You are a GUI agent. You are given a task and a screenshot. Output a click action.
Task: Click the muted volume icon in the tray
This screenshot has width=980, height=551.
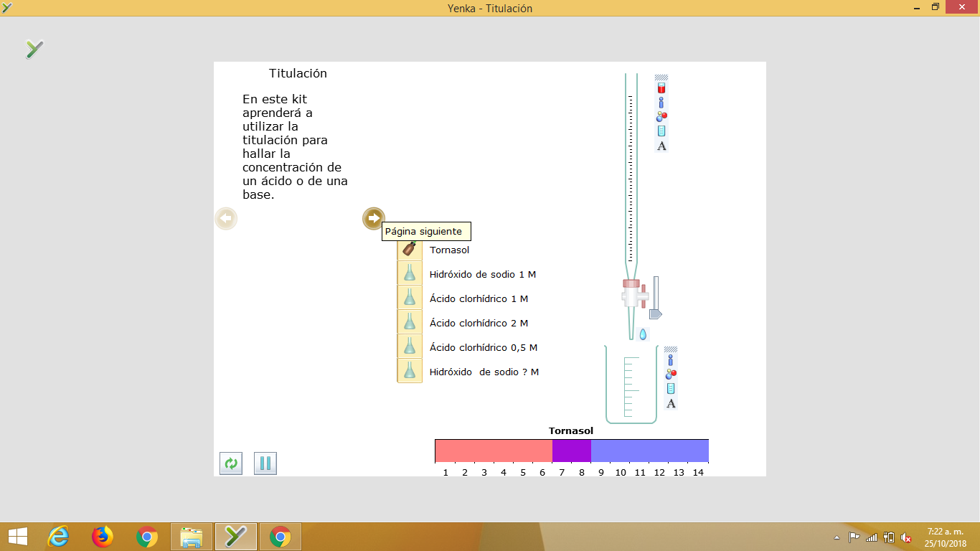pos(906,537)
